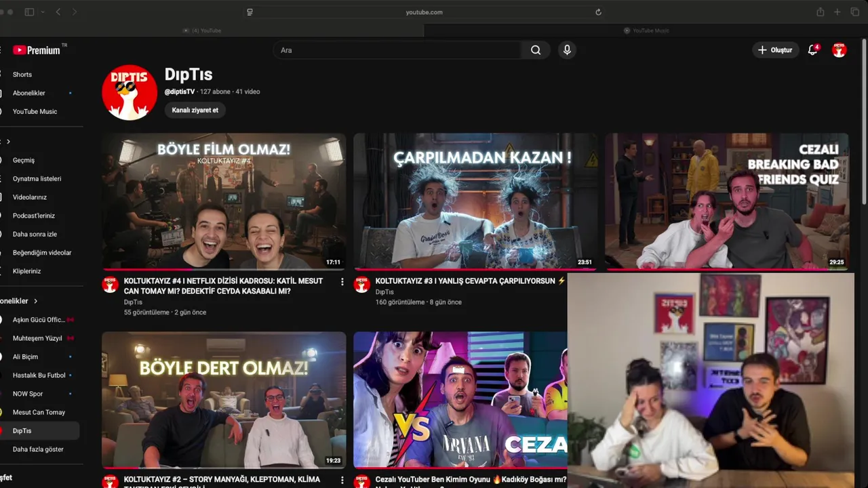
Task: Open the Muhteşem Yüzyıl subscription
Action: click(x=37, y=338)
